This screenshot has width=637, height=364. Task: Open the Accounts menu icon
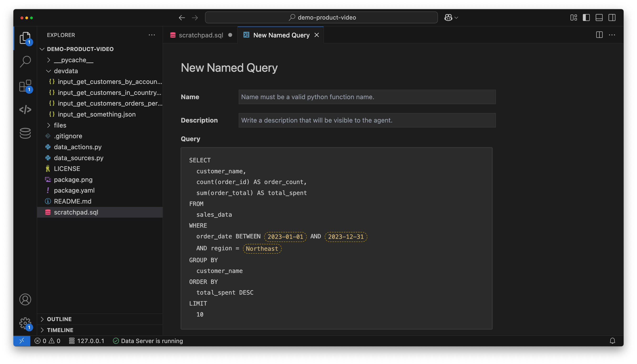[x=25, y=299]
